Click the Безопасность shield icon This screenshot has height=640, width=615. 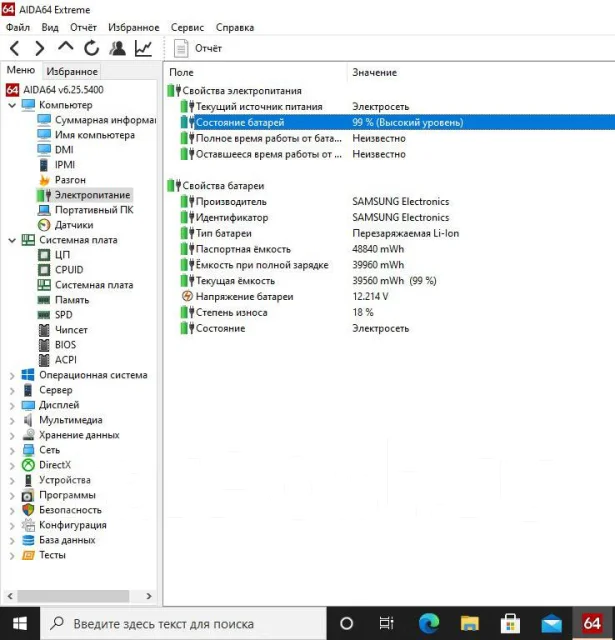click(x=28, y=510)
